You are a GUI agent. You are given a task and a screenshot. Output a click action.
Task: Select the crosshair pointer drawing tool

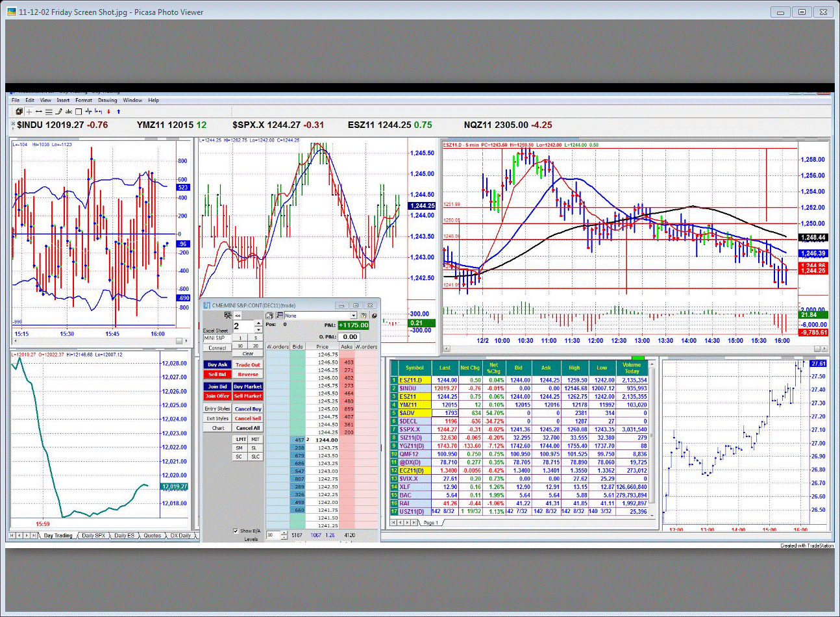(x=29, y=112)
